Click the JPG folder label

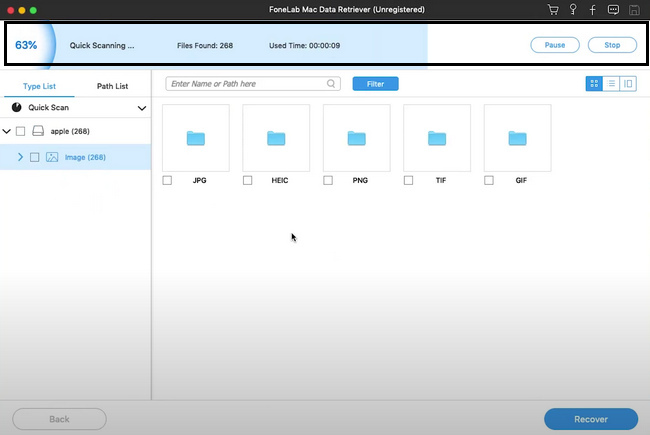click(x=199, y=180)
